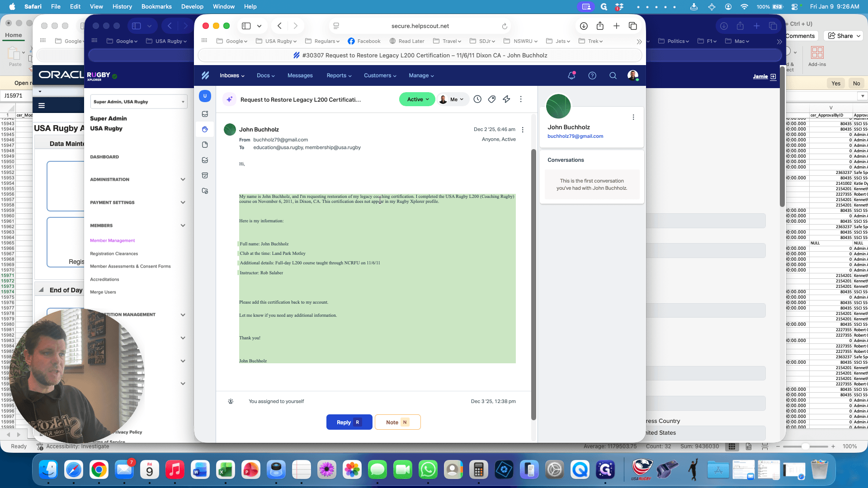
Task: Click the AI summarize sparkle icon
Action: (230, 99)
